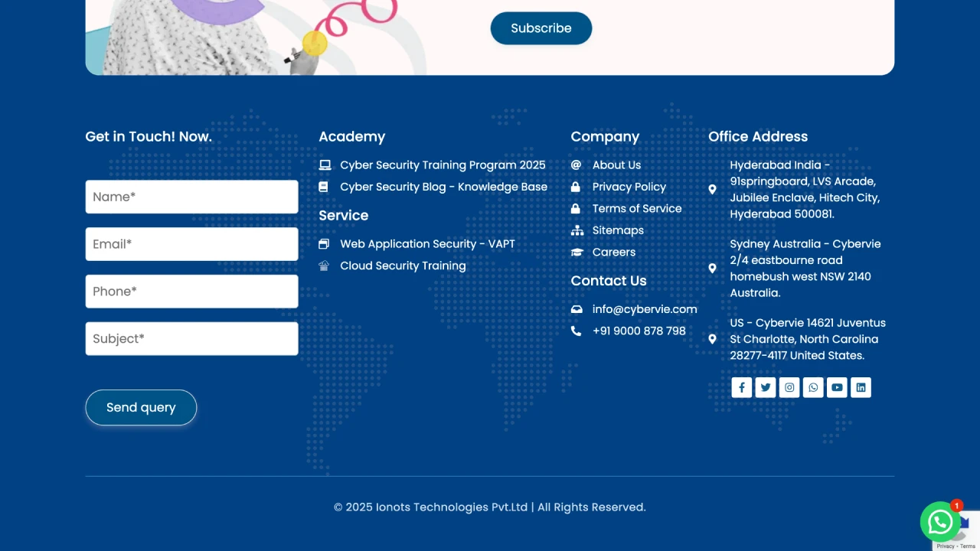Open the WhatsApp square footer icon
The width and height of the screenshot is (980, 551).
pyautogui.click(x=813, y=388)
